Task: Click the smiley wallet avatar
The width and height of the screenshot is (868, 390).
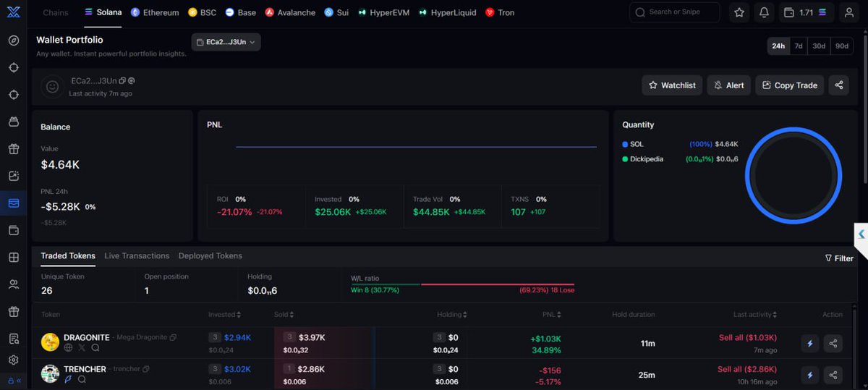Action: pos(52,86)
